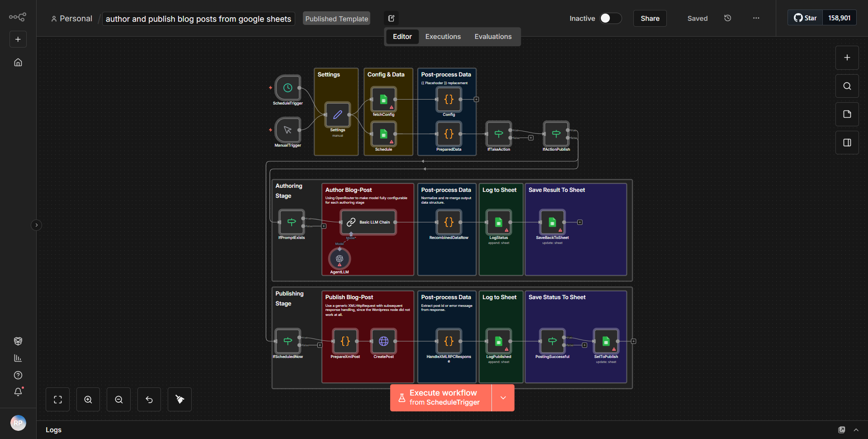Open the RP user avatar menu
The height and width of the screenshot is (439, 868).
pos(18,423)
